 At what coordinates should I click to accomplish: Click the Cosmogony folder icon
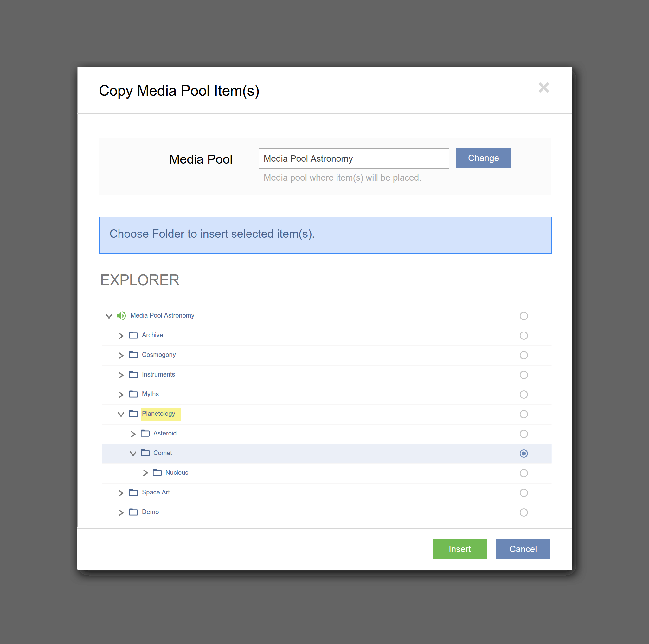(133, 355)
